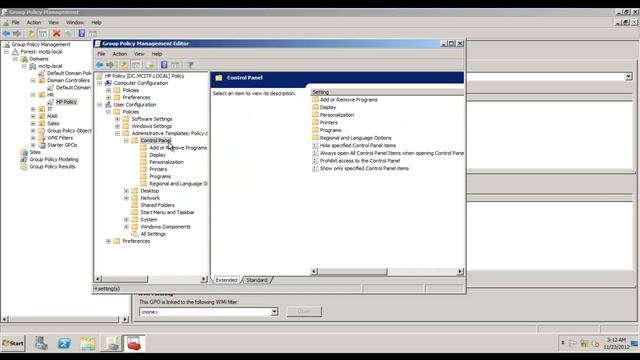
Task: Open the Start button
Action: [x=13, y=343]
